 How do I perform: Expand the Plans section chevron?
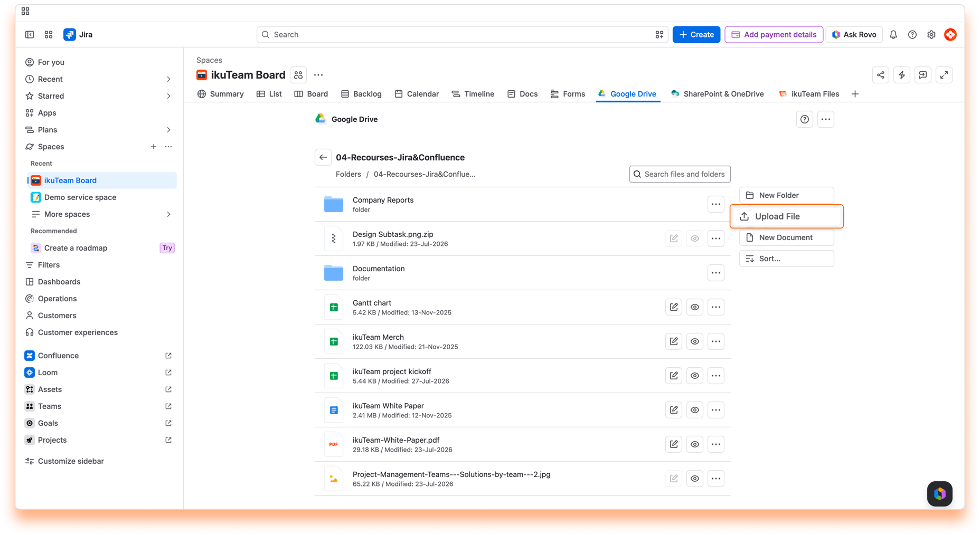click(168, 130)
